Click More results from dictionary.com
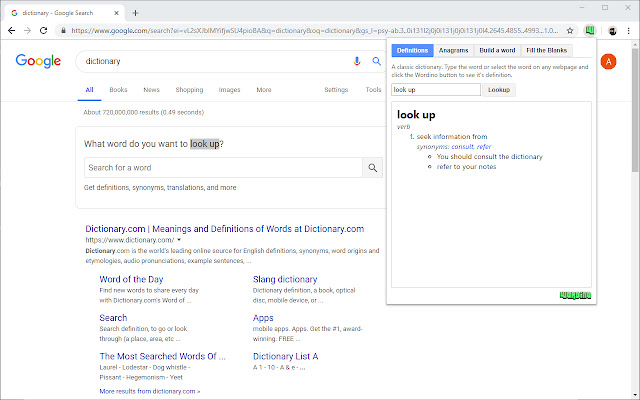This screenshot has height=400, width=640. pyautogui.click(x=150, y=391)
